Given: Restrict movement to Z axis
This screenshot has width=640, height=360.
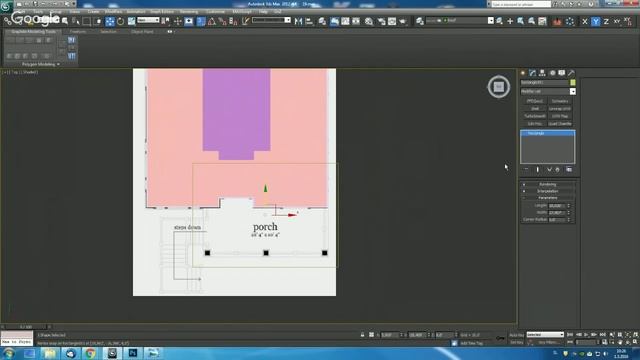Looking at the screenshot, I should 606,21.
